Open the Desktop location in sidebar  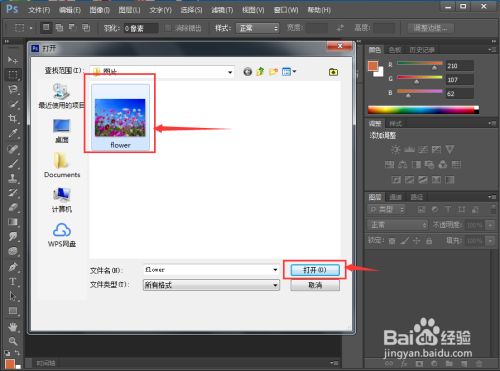(x=62, y=131)
